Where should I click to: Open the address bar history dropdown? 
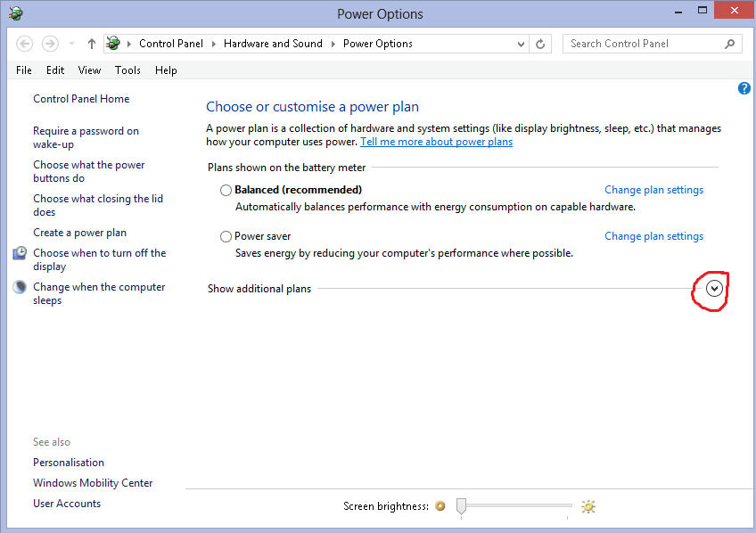(522, 44)
